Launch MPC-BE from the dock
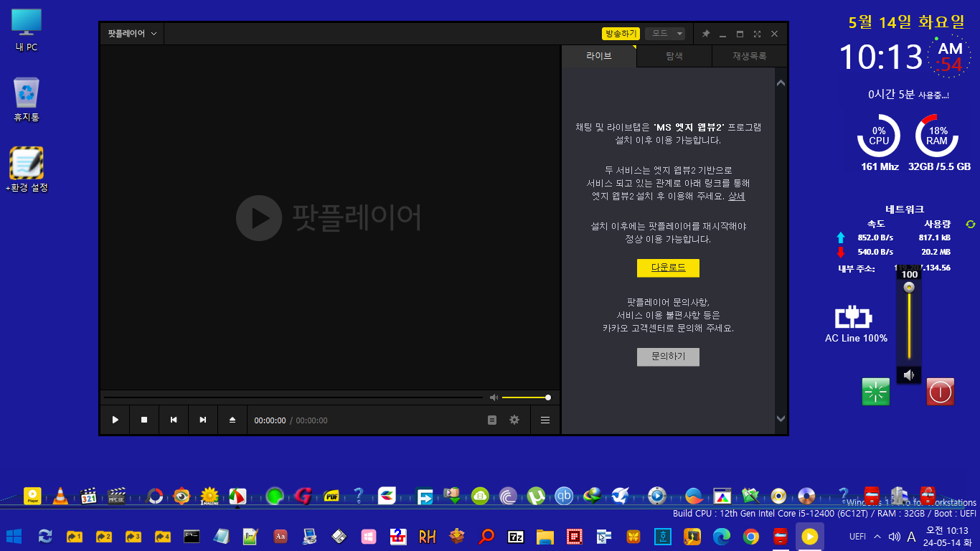Viewport: 980px width, 551px height. click(117, 496)
